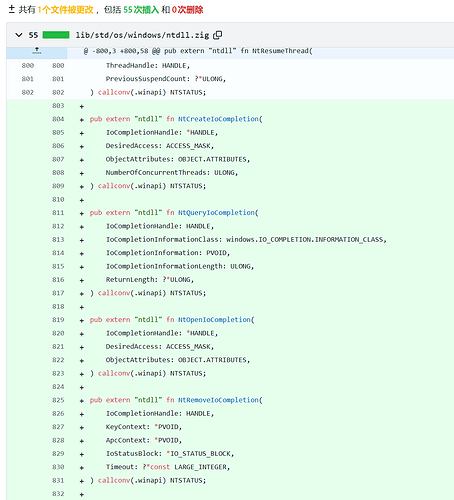
Task: Expand hidden lines above line 800
Action: coord(37,51)
